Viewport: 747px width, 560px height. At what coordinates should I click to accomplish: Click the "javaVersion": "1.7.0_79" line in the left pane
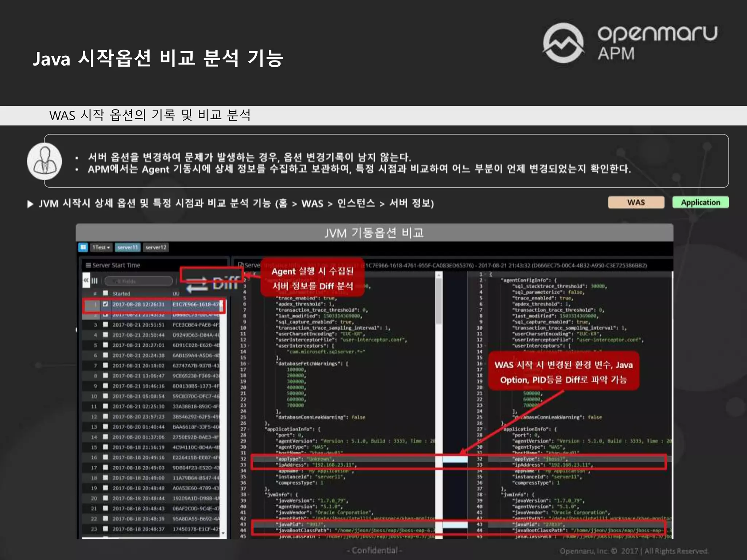(312, 501)
